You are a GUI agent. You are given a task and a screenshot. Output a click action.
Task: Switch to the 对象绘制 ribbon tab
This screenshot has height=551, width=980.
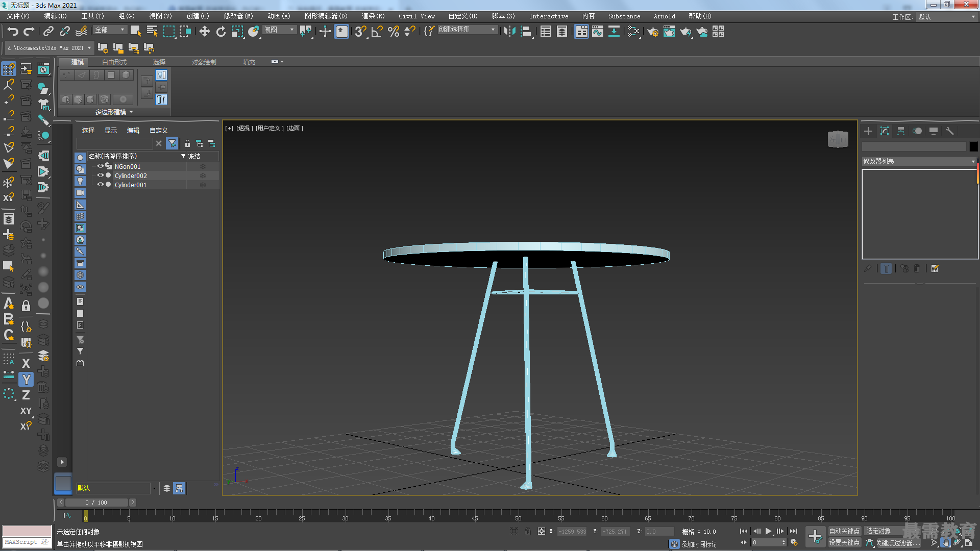click(x=204, y=62)
